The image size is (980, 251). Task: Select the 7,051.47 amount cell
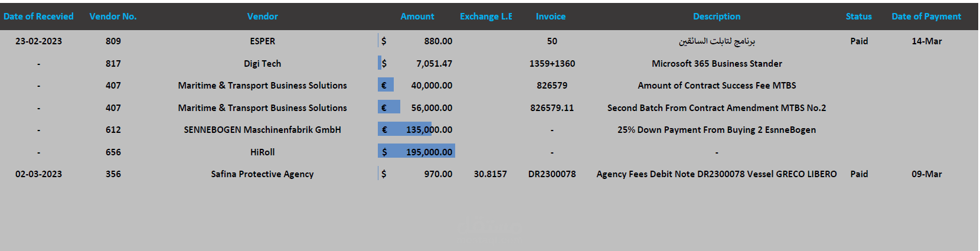click(417, 64)
